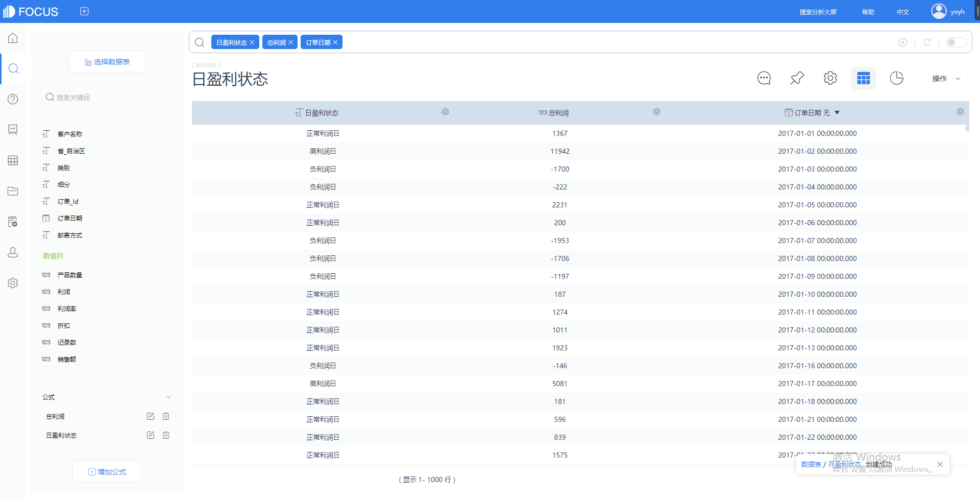Open 总利润 column settings gear

[656, 112]
